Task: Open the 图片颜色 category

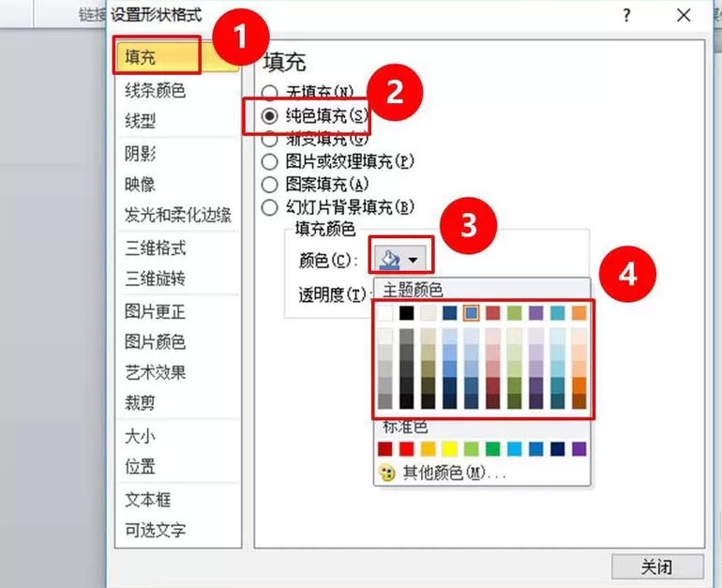Action: click(155, 342)
